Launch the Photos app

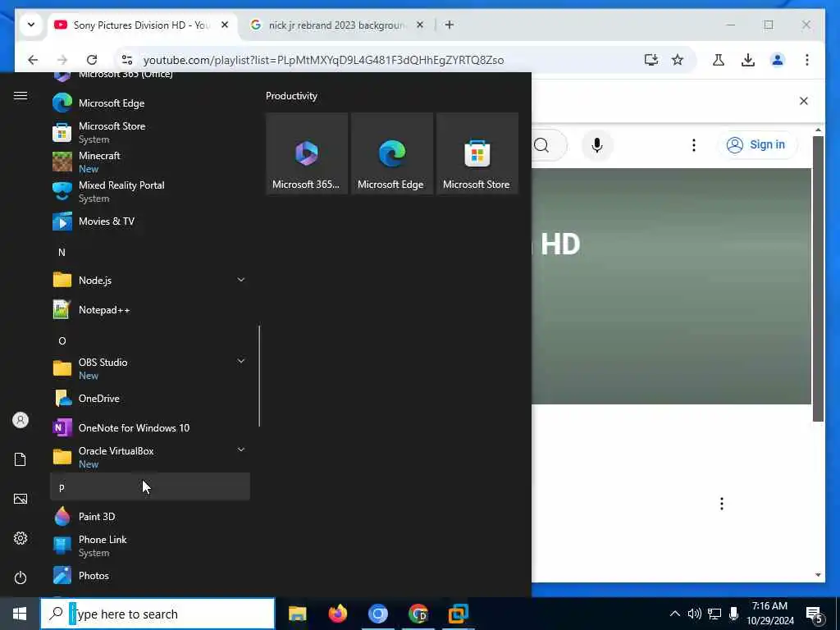pos(150,576)
